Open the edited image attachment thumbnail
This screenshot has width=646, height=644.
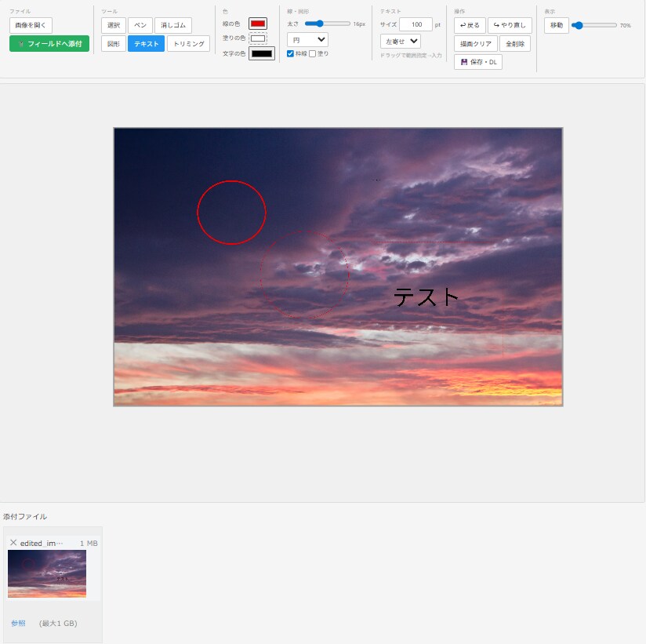[47, 573]
